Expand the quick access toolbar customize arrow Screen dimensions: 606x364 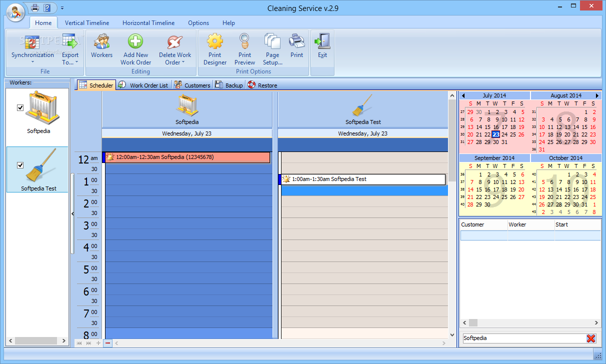62,8
